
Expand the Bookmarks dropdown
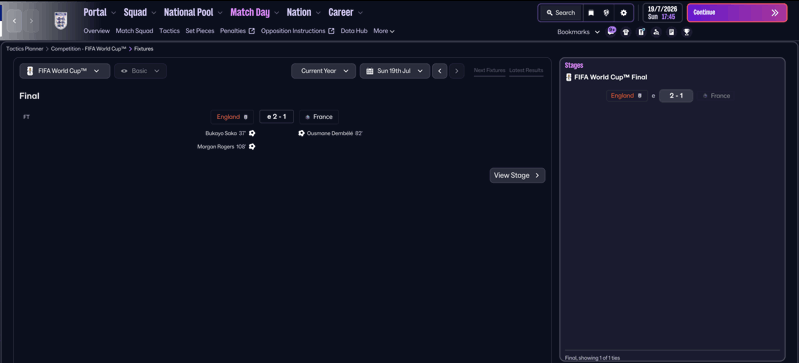(x=578, y=32)
